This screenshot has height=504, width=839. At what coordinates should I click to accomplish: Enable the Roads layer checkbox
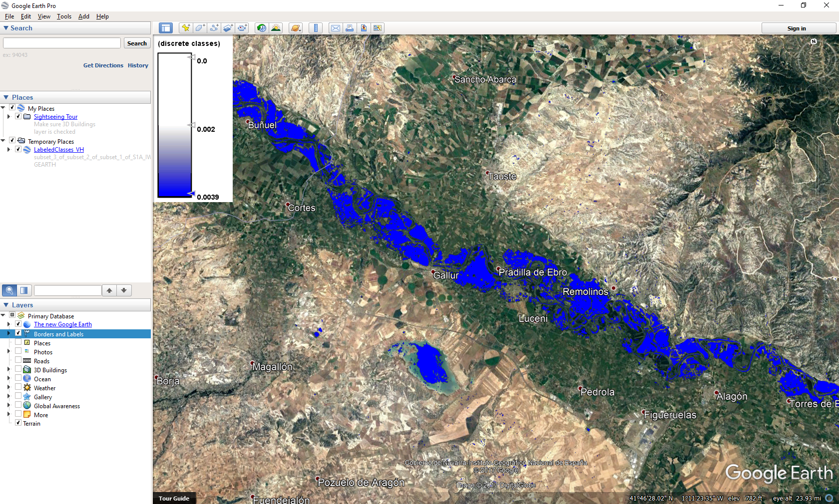pos(18,360)
